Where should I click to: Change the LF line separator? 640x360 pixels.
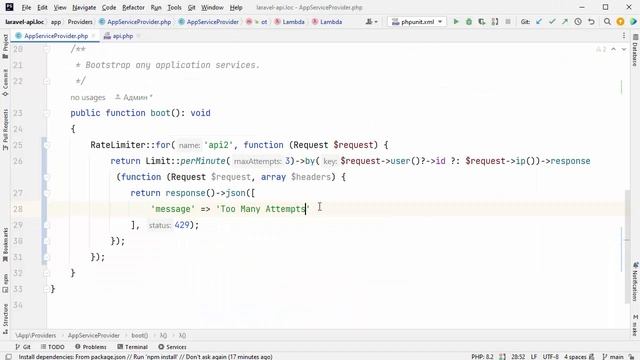pos(533,357)
